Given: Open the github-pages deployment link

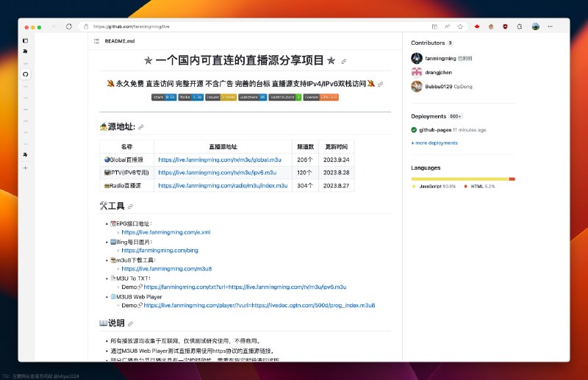Looking at the screenshot, I should [435, 130].
